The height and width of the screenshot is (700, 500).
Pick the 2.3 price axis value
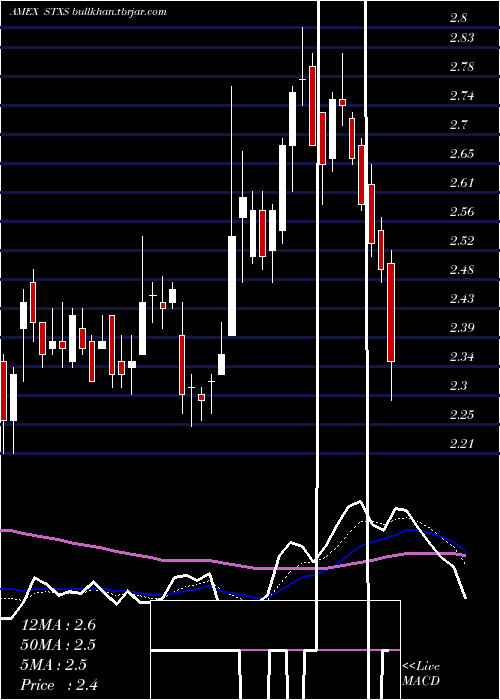[x=458, y=386]
